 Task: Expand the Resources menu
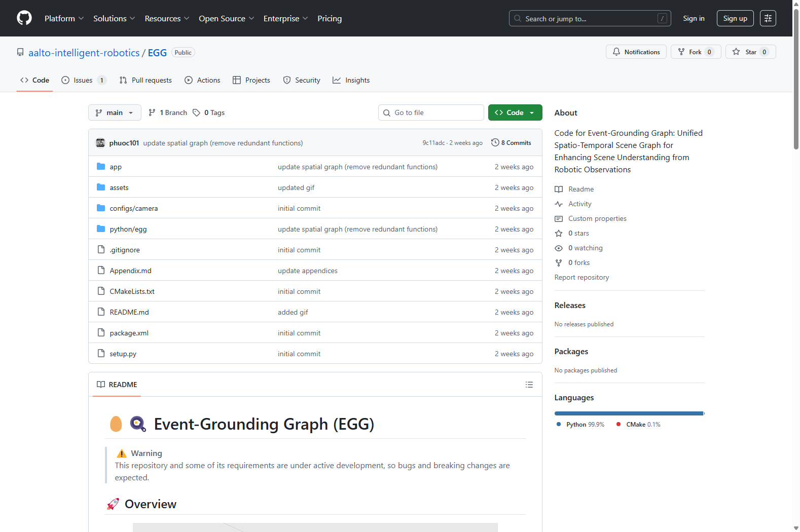click(167, 18)
